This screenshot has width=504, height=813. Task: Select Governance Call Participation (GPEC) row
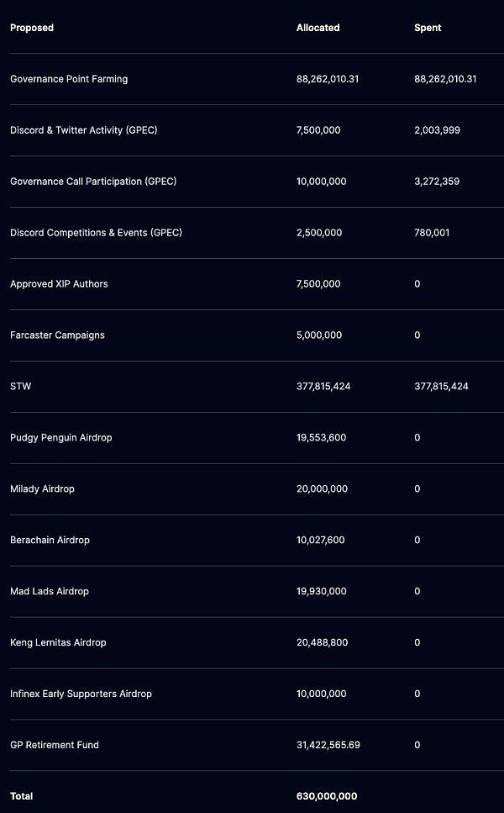coord(93,182)
